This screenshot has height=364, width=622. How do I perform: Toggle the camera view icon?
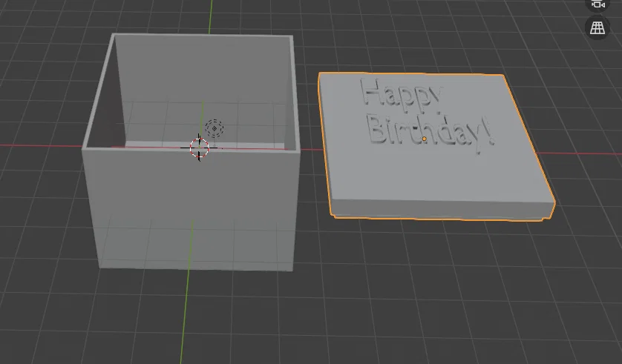click(598, 4)
